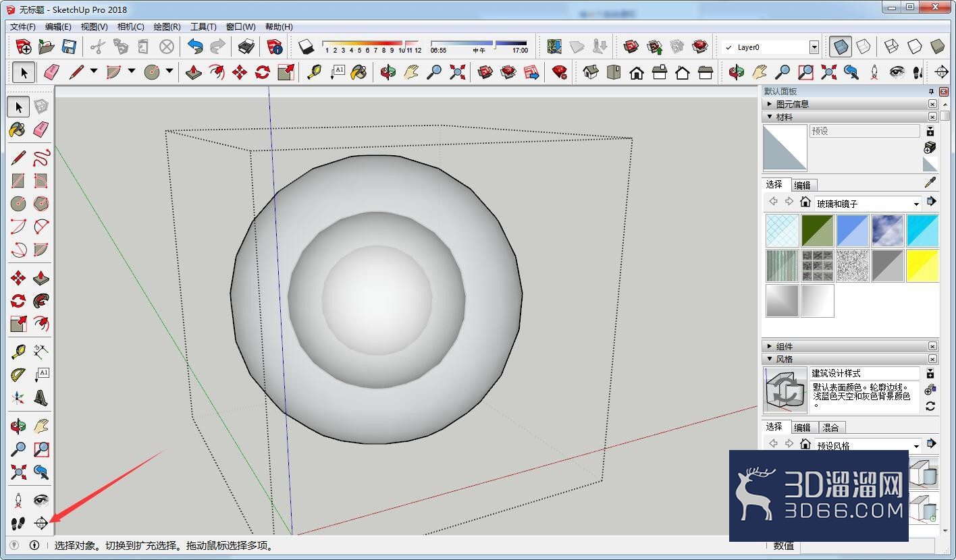Open the 玻璃和镜子 material library dropdown
The width and height of the screenshot is (956, 560).
pos(916,204)
